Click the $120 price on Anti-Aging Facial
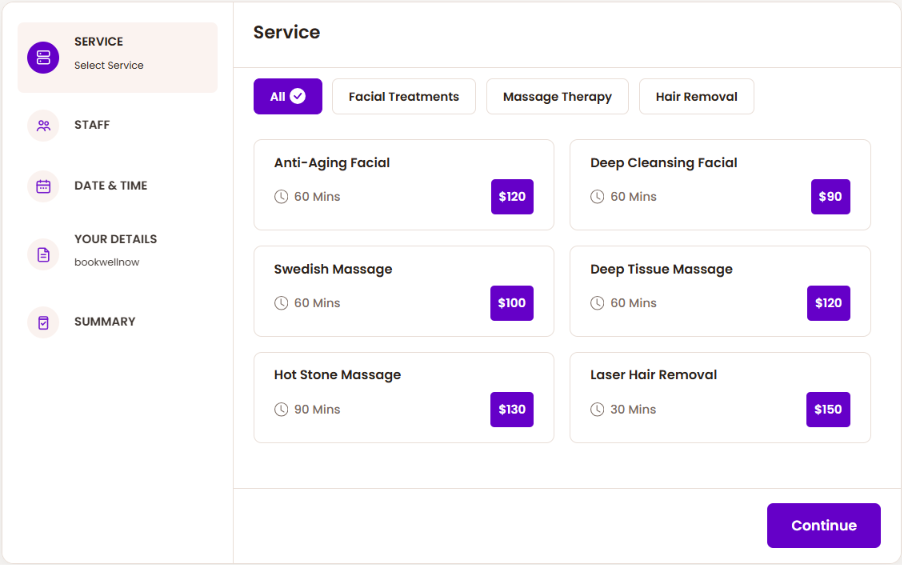902x565 pixels. click(512, 197)
